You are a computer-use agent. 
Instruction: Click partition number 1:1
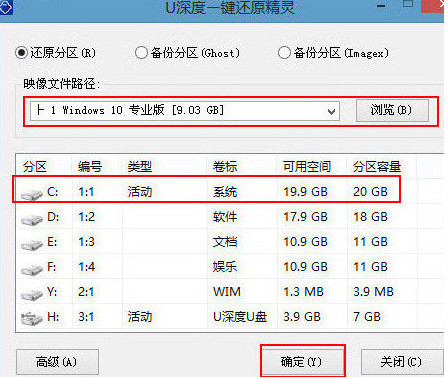(x=86, y=192)
